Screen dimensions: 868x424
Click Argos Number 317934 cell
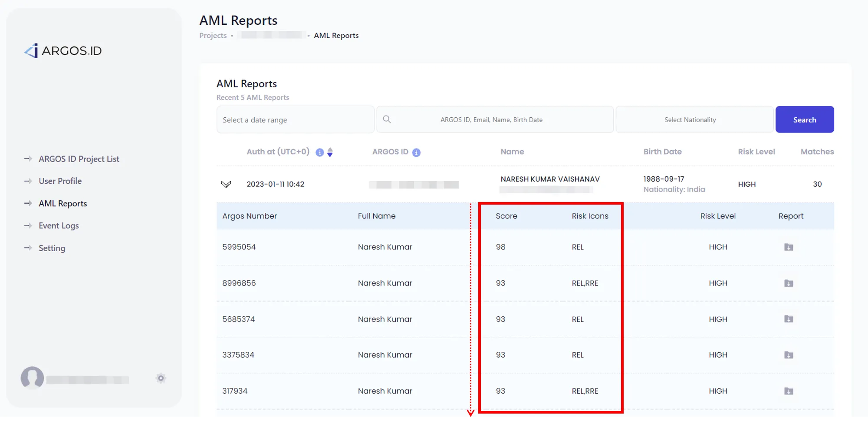234,391
